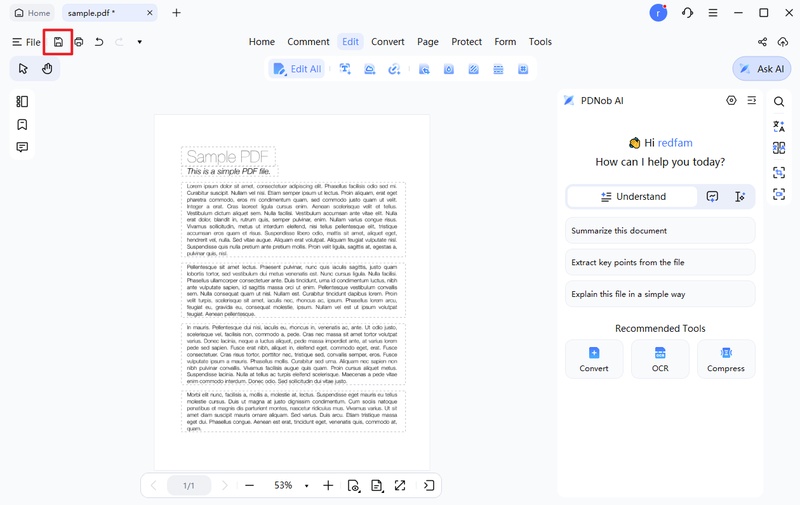Click the Background tool icon
This screenshot has height=505, width=800.
pos(473,69)
